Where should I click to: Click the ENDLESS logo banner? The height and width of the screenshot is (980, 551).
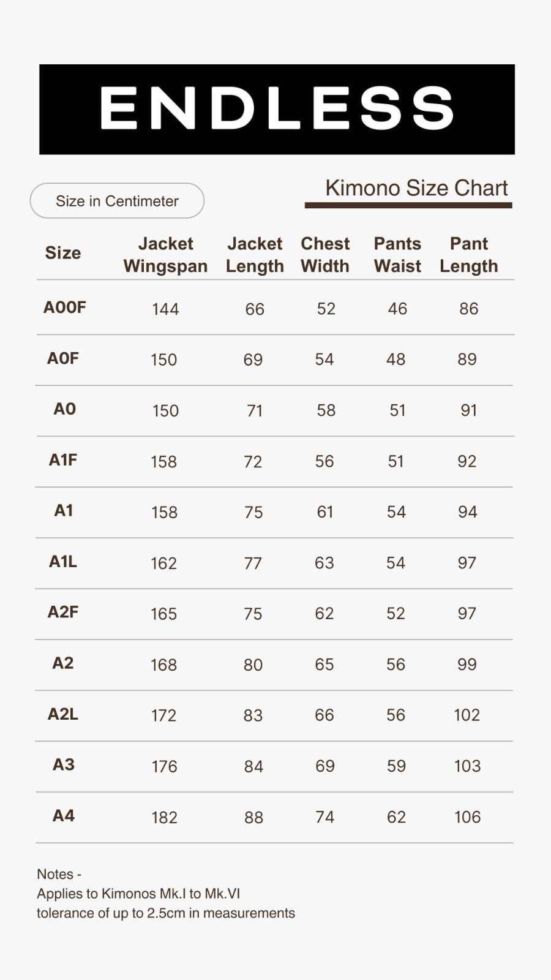[277, 109]
